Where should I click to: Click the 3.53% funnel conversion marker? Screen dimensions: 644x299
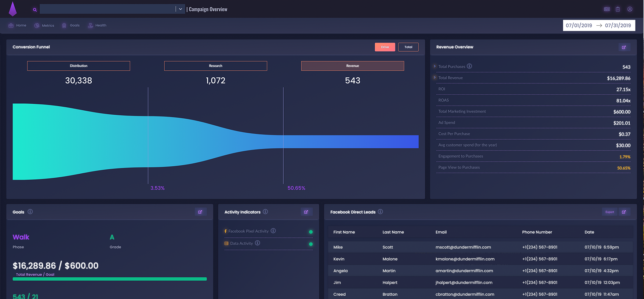tap(157, 188)
